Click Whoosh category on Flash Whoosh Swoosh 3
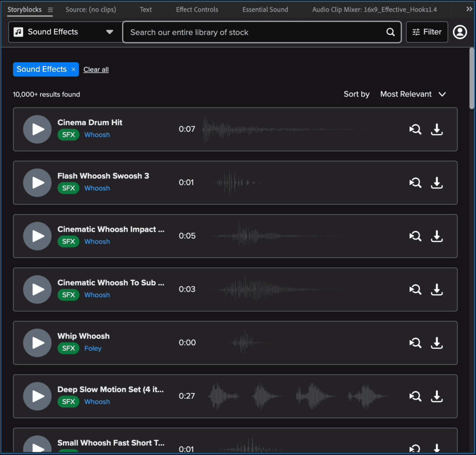 [x=97, y=188]
